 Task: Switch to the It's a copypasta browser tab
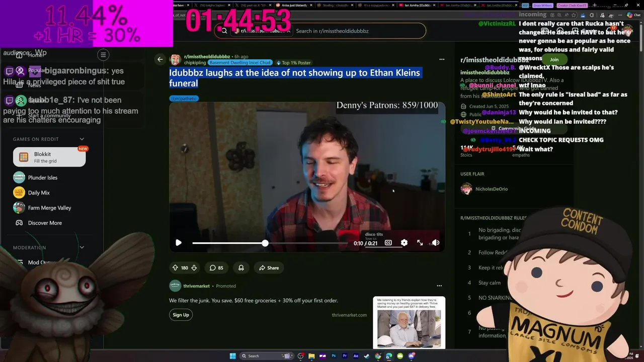coord(376,5)
